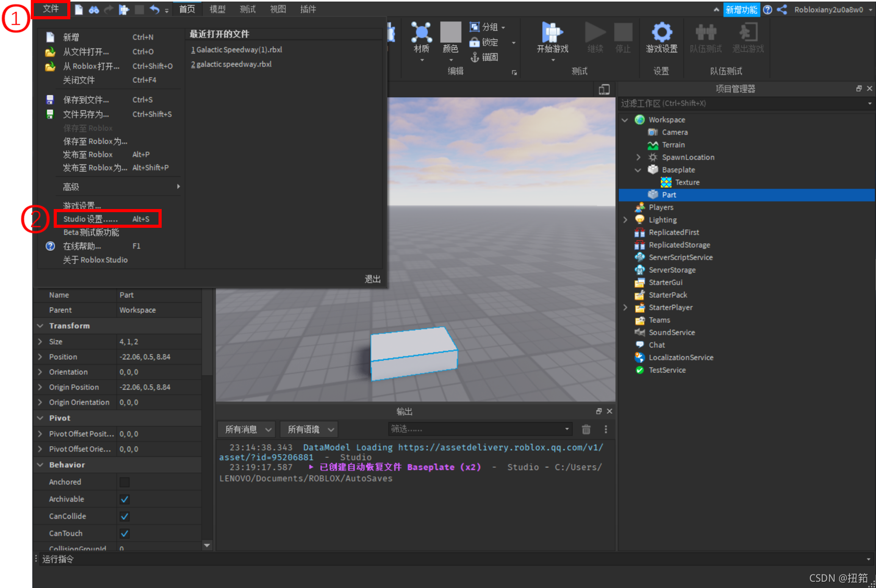Select SoundService in explorer
The image size is (876, 588).
coord(672,333)
